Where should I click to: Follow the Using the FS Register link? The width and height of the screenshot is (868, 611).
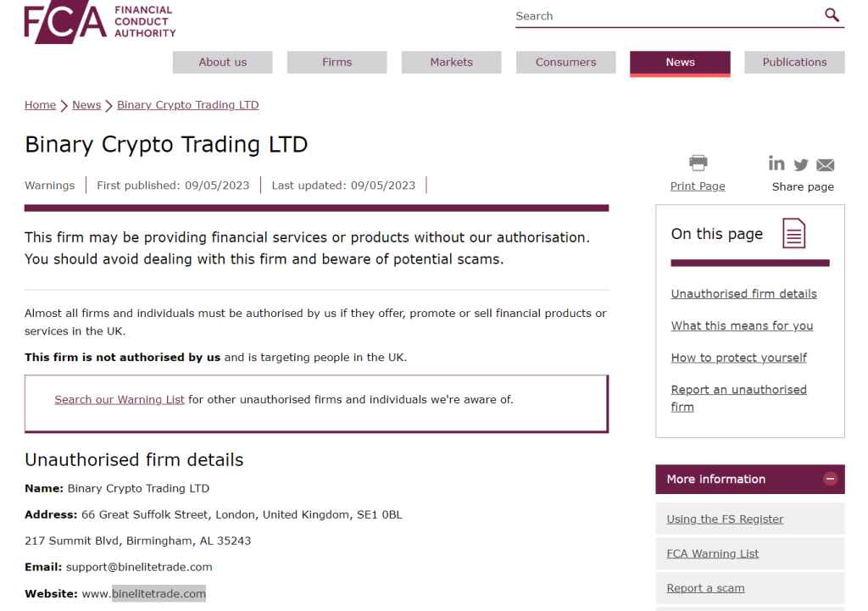[x=724, y=519]
